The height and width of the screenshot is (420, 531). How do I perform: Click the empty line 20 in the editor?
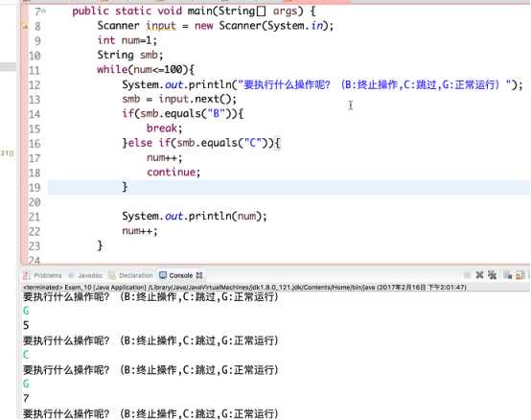tap(289, 202)
